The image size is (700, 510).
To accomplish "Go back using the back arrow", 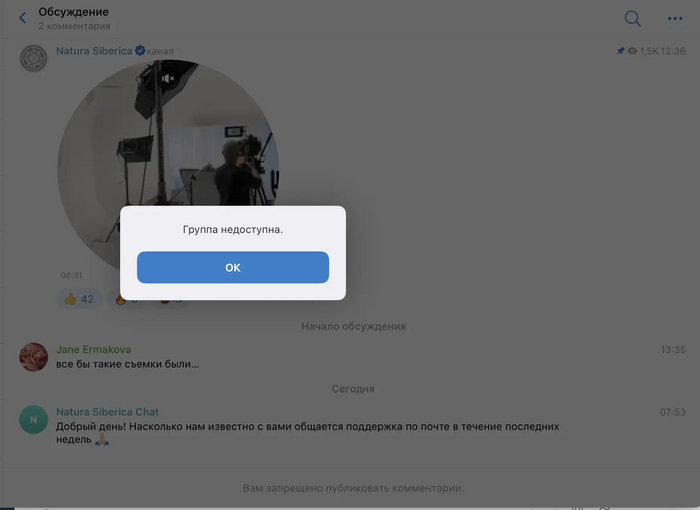I will (23, 18).
